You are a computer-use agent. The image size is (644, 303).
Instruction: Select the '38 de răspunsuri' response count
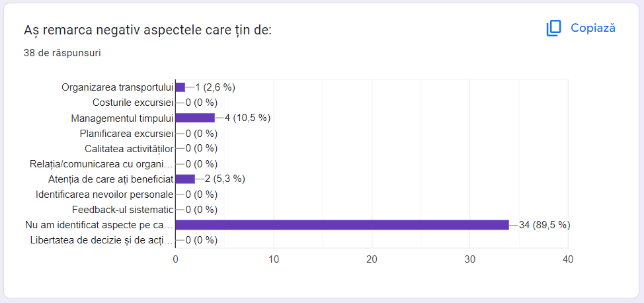click(62, 53)
